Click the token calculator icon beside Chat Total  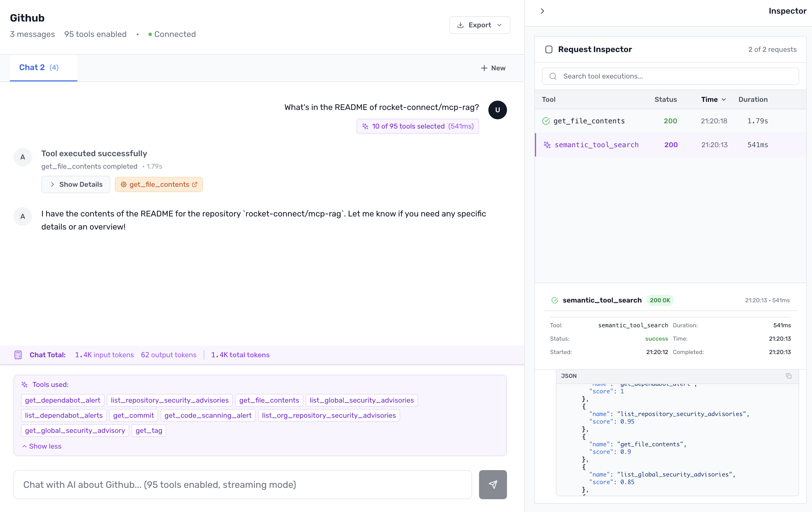click(x=18, y=355)
